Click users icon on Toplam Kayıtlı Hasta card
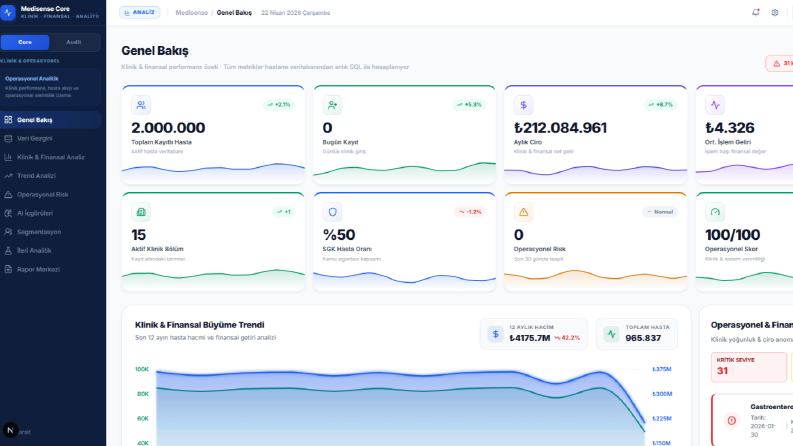 point(141,105)
